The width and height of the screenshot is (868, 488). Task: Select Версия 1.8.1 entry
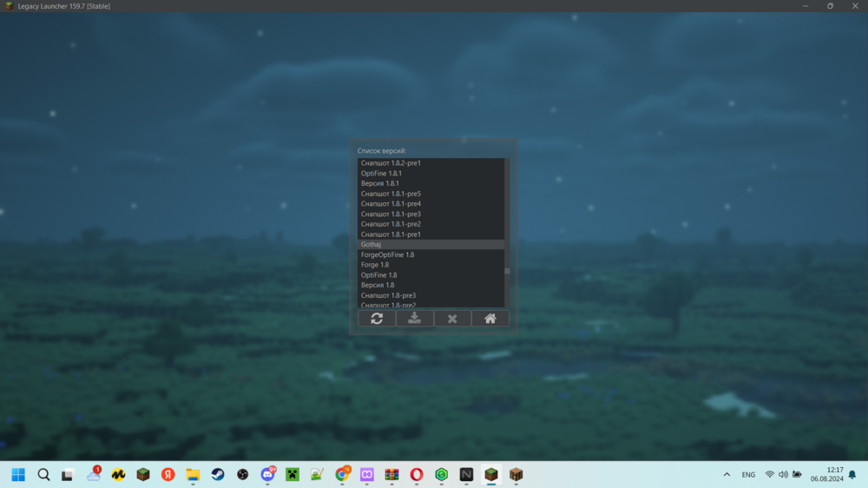431,183
